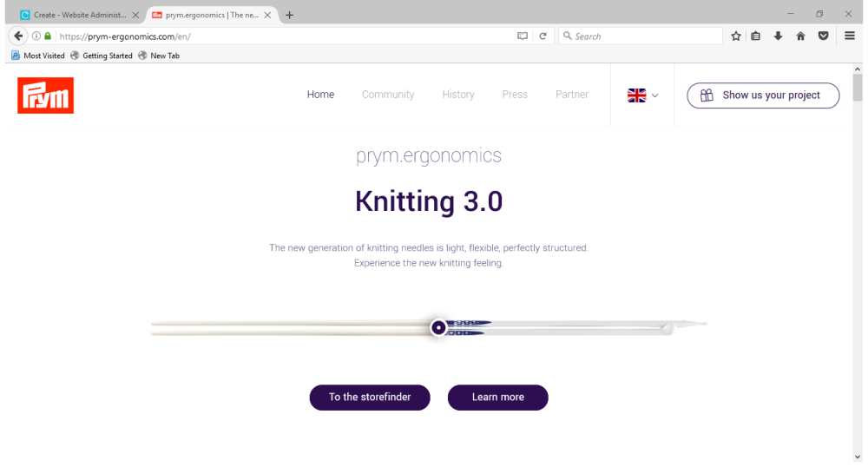Viewport: 868px width, 467px height.
Task: Toggle reader view icon in address bar
Action: (522, 36)
